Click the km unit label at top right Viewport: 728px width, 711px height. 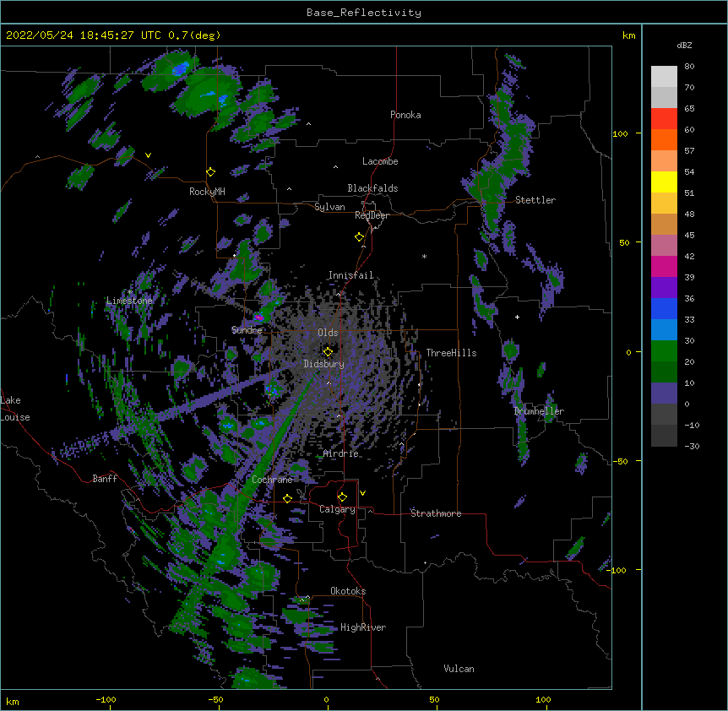628,35
